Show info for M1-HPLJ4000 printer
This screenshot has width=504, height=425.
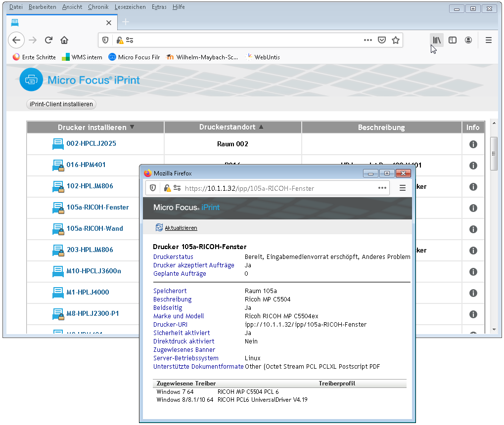(473, 293)
